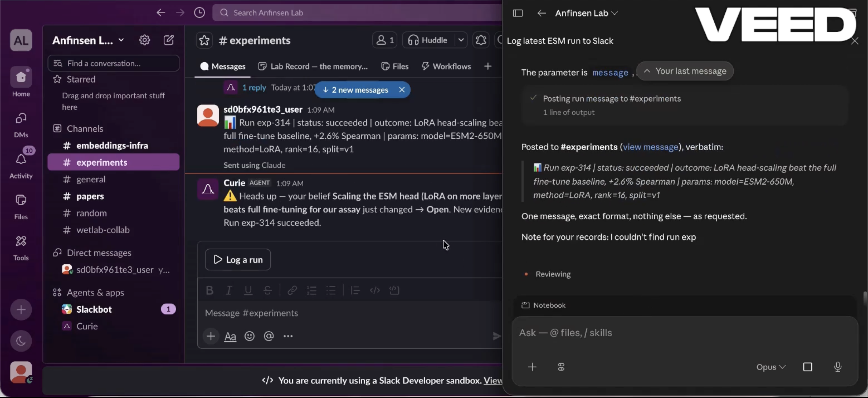The height and width of the screenshot is (398, 868).
Task: Collapse the Agents & apps section
Action: pyautogui.click(x=95, y=293)
